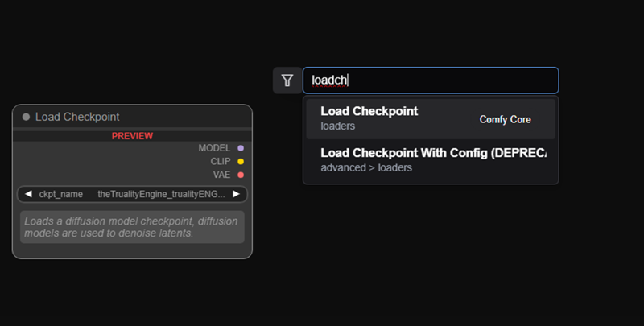Select next checkpoint with right arrow
644x326 pixels.
(236, 194)
